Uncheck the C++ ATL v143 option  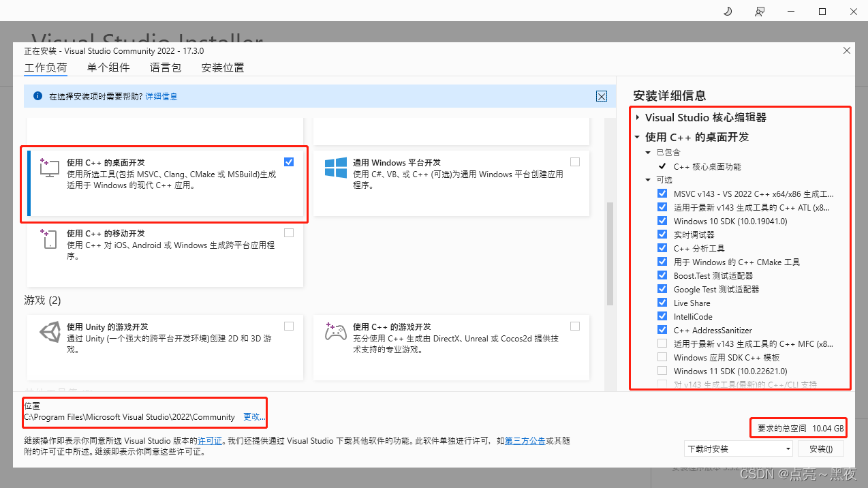click(x=662, y=207)
